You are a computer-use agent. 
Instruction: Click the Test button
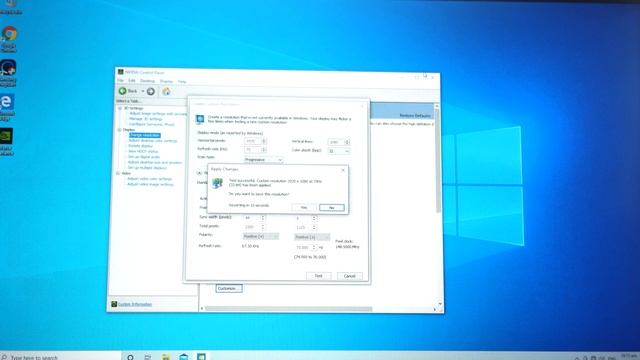[x=318, y=276]
